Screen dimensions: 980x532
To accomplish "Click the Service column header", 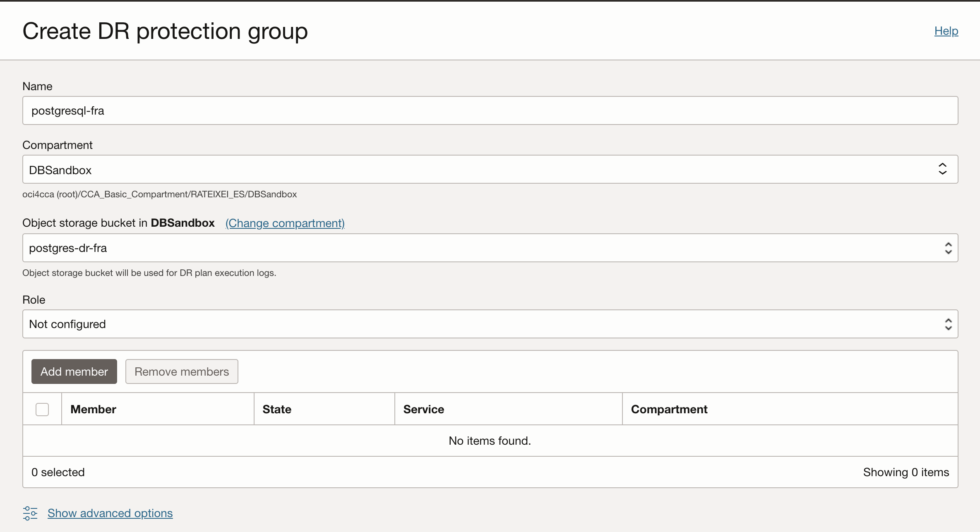I will (x=423, y=410).
